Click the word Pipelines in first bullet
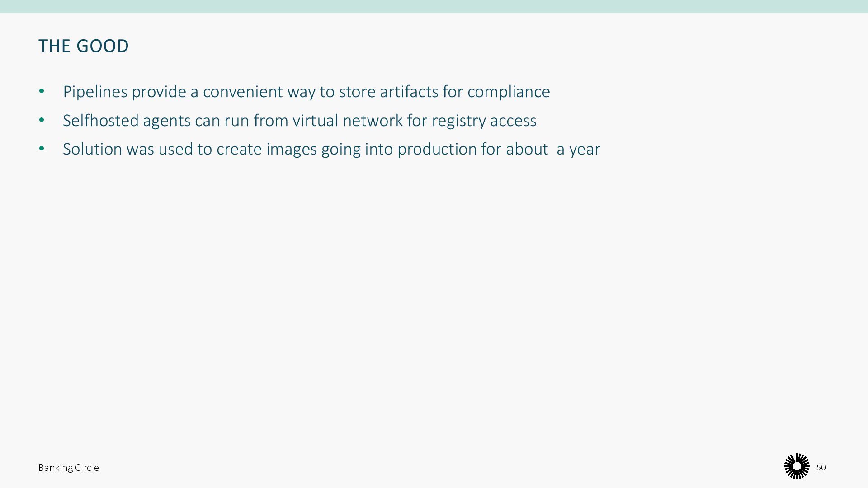Image resolution: width=868 pixels, height=488 pixels. coord(95,92)
